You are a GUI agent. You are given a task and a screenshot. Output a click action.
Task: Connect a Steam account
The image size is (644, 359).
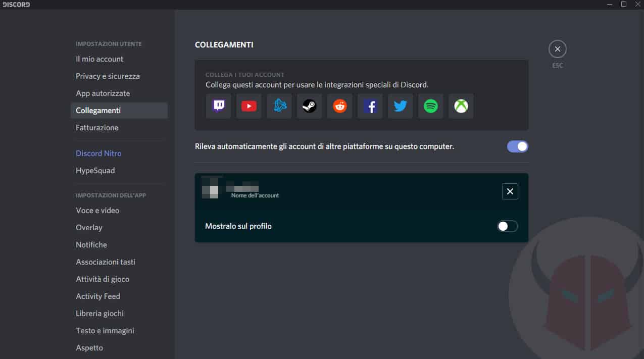pos(310,106)
